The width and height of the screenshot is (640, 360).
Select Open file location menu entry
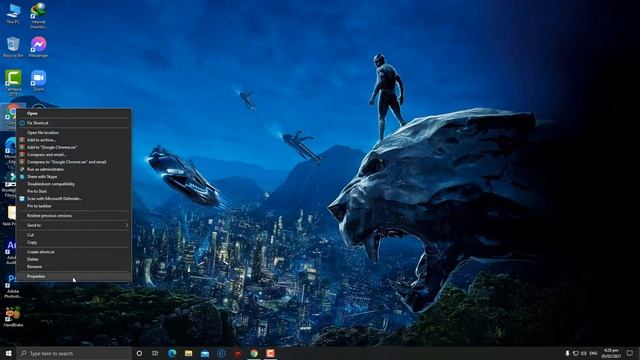click(73, 133)
